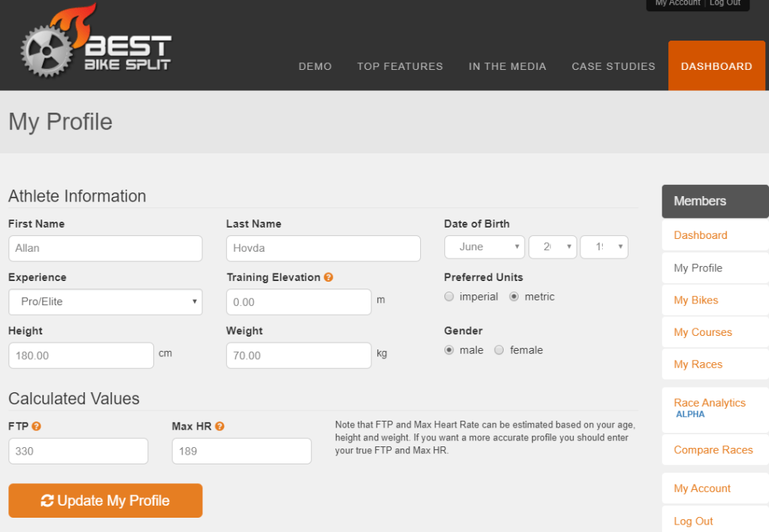
Task: Select metric preferred units
Action: click(x=514, y=297)
